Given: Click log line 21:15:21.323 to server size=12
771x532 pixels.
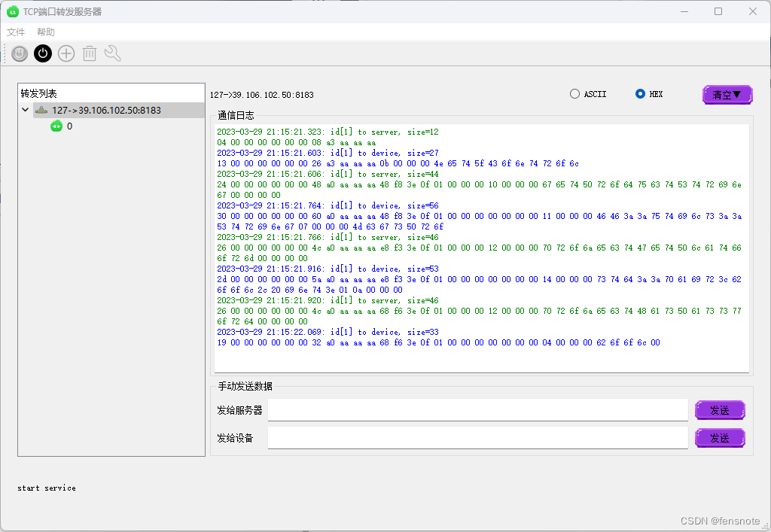Looking at the screenshot, I should [328, 132].
